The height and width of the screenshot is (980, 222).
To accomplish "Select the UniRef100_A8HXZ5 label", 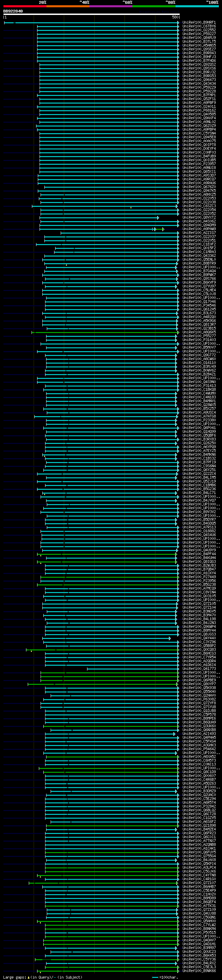I will [199, 194].
